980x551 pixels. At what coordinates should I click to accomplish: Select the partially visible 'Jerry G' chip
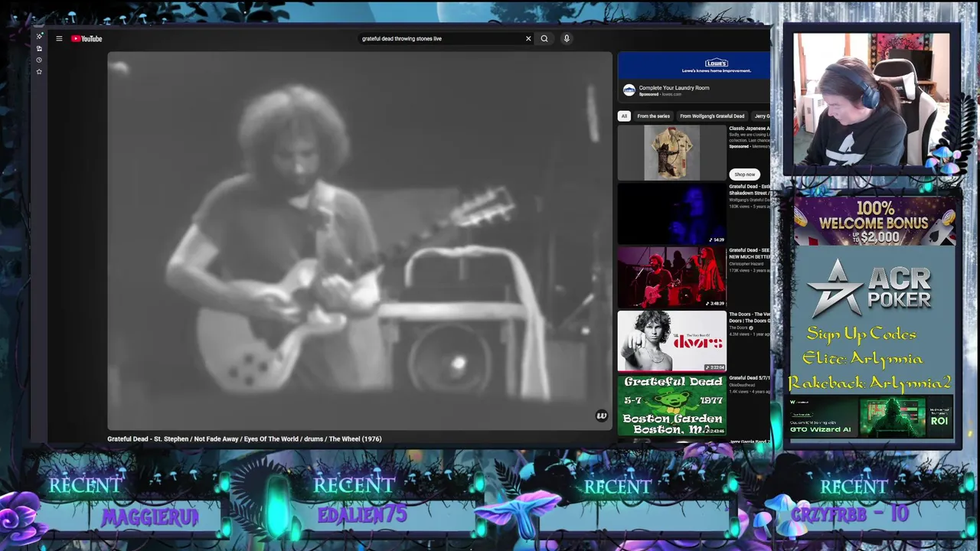point(761,116)
